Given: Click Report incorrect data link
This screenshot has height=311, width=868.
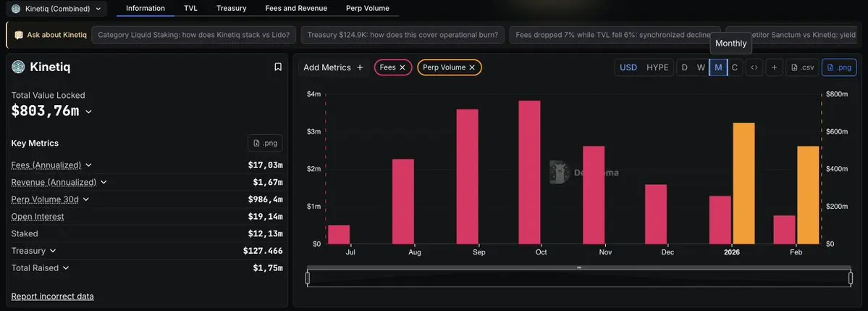Looking at the screenshot, I should click(53, 297).
